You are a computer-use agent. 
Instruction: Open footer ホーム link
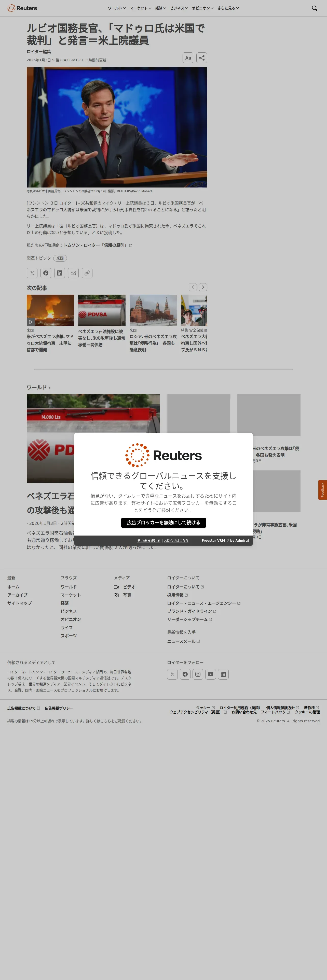click(13, 587)
